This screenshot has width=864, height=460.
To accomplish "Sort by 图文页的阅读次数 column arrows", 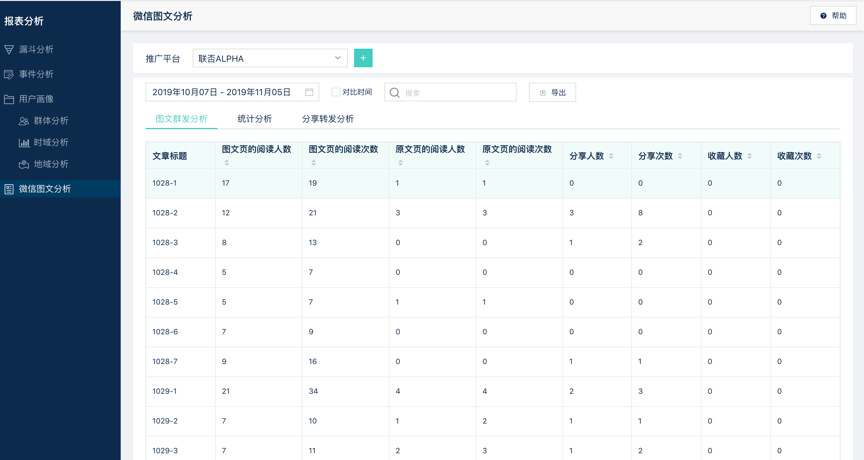I will point(314,163).
